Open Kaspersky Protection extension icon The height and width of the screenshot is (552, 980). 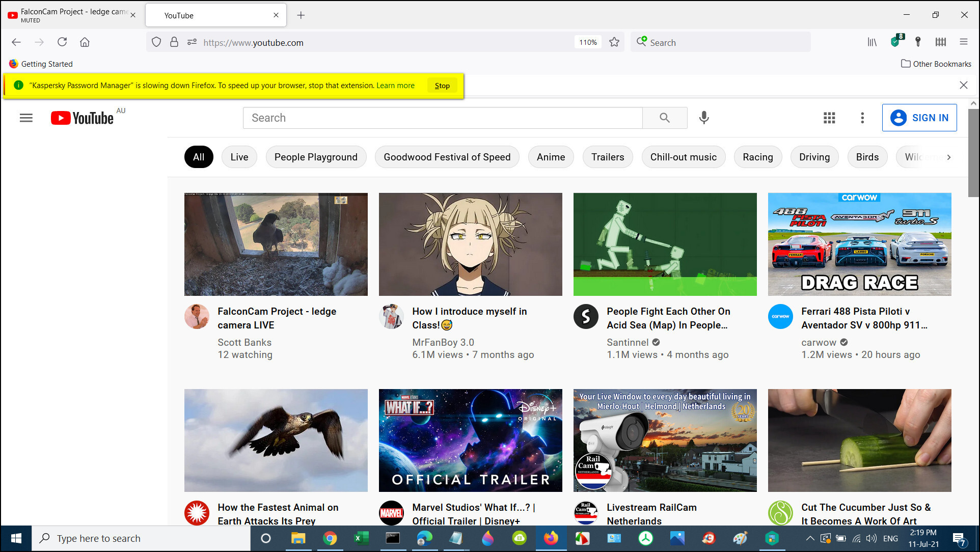pyautogui.click(x=895, y=41)
